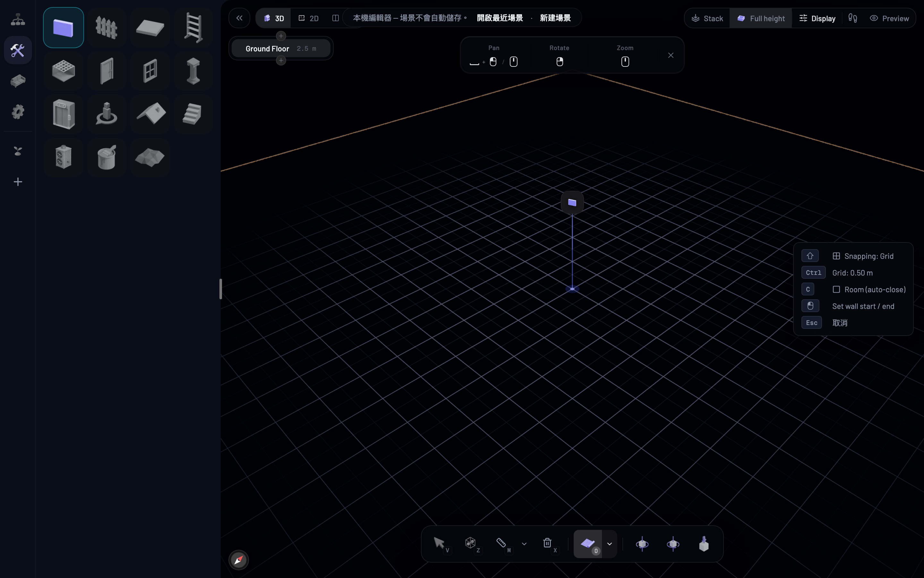This screenshot has width=924, height=578.
Task: Click 新建場景 link
Action: click(555, 18)
